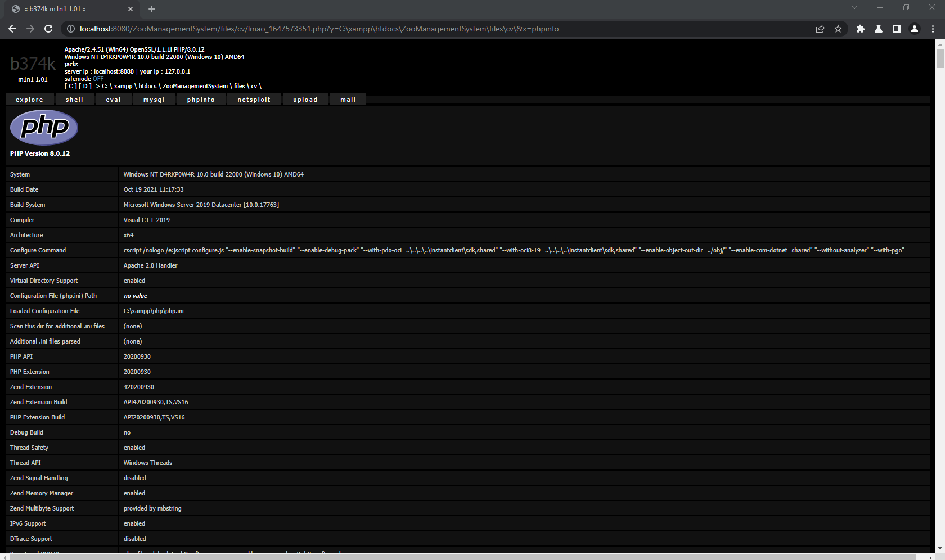
Task: Open the shell tab
Action: pos(74,100)
